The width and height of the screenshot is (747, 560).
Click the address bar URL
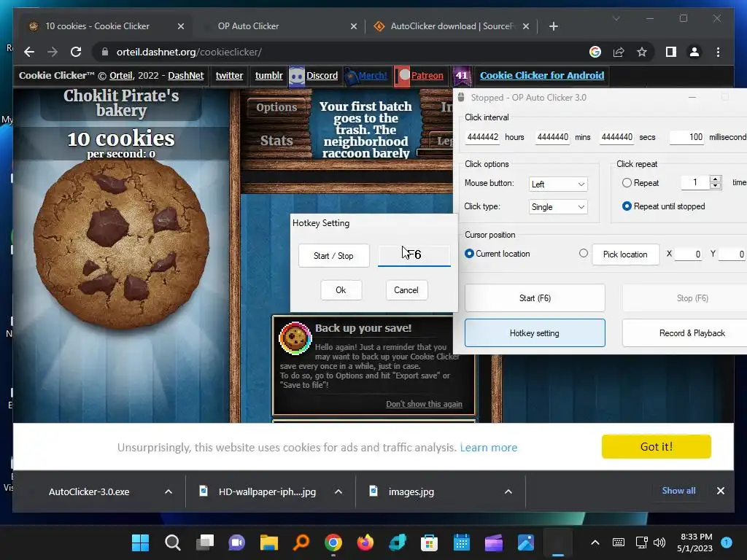pyautogui.click(x=189, y=52)
